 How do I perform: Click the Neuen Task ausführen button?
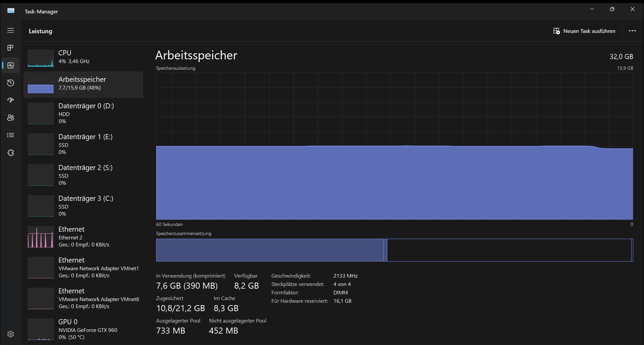click(x=584, y=31)
